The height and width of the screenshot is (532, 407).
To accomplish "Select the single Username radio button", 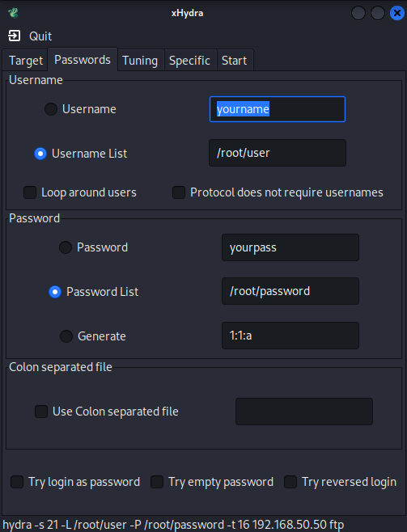I will click(51, 109).
